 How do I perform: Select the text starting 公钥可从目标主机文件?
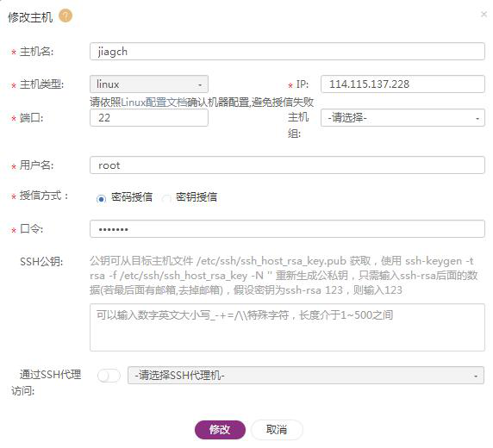tap(284, 276)
